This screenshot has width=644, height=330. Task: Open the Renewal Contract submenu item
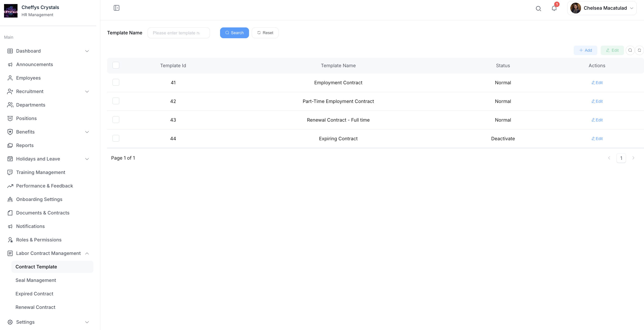coord(35,307)
